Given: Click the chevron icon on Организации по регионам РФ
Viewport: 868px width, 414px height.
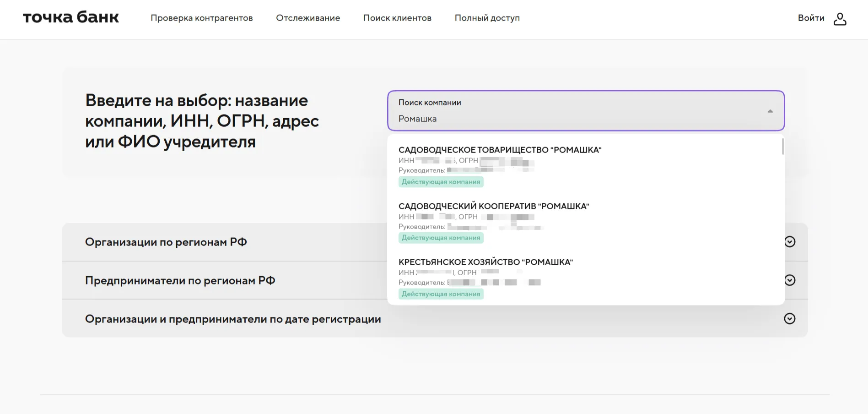Looking at the screenshot, I should (790, 242).
